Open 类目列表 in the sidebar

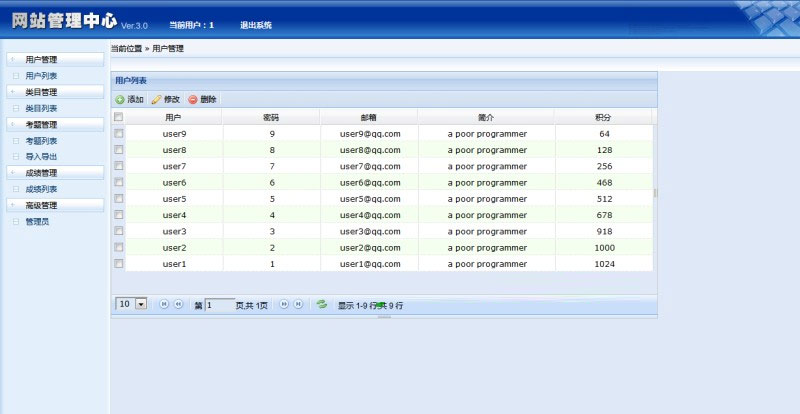coord(41,108)
